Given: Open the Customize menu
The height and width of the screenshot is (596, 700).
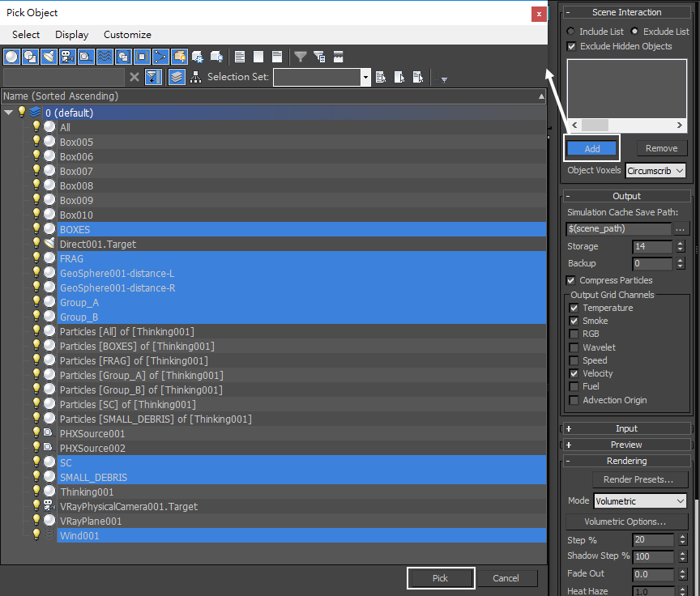Looking at the screenshot, I should coord(127,34).
